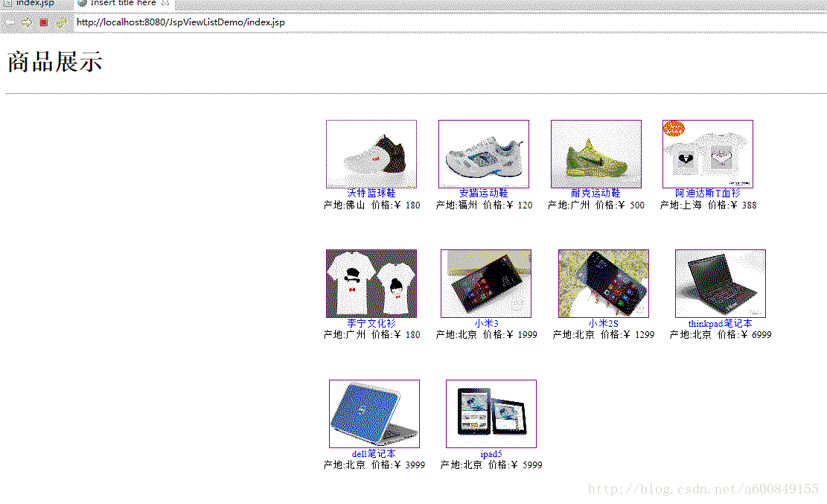
Task: Click the text 产地:北京 价格:￥ 5999
Action: point(491,465)
